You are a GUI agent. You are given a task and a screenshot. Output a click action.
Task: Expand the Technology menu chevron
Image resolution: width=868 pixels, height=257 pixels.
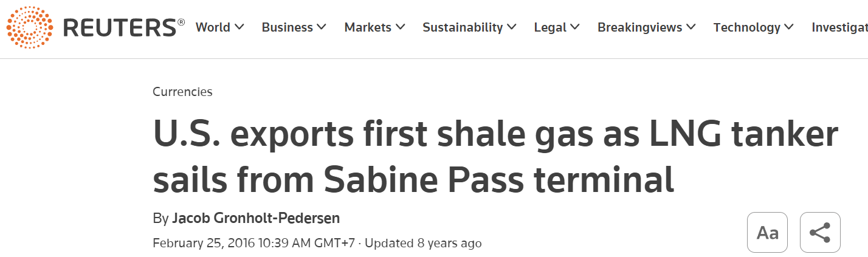(789, 27)
